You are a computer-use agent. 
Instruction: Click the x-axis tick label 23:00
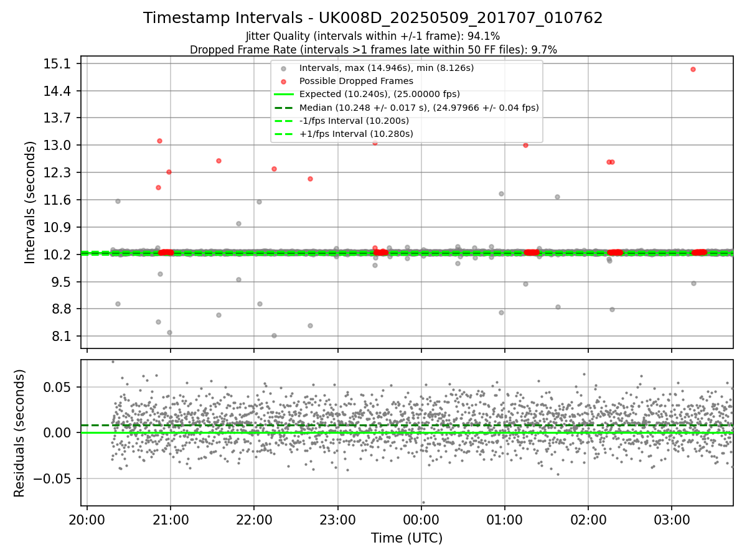point(337,520)
